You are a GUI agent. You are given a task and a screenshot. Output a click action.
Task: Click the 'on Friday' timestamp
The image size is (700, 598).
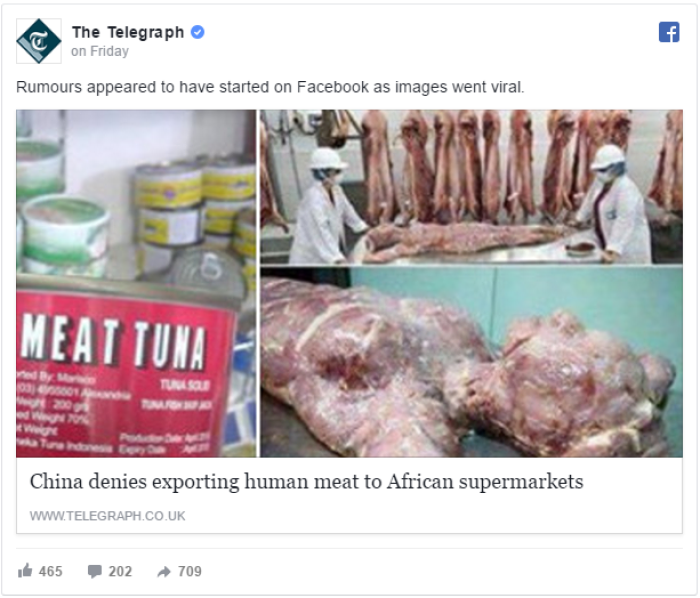(100, 51)
